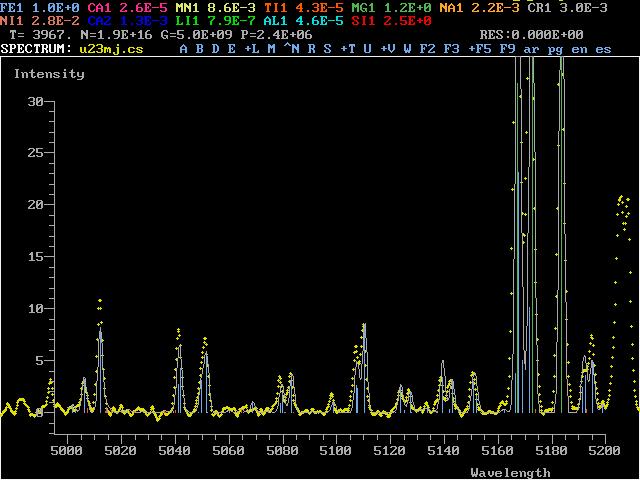This screenshot has height=480, width=640.
Task: Click the Intensity axis label
Action: pos(49,74)
